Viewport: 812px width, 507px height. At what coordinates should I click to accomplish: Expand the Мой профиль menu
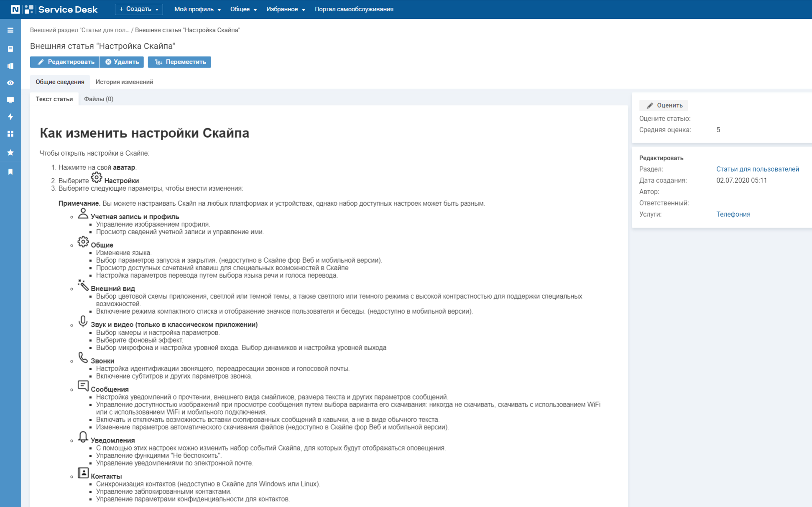197,9
